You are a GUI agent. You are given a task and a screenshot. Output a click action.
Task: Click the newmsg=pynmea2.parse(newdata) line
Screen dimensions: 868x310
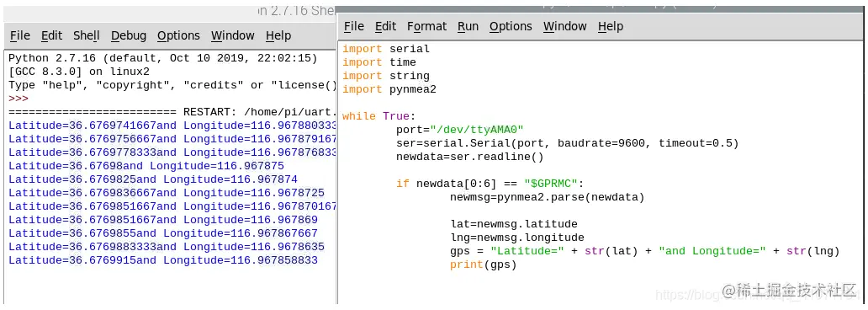548,197
